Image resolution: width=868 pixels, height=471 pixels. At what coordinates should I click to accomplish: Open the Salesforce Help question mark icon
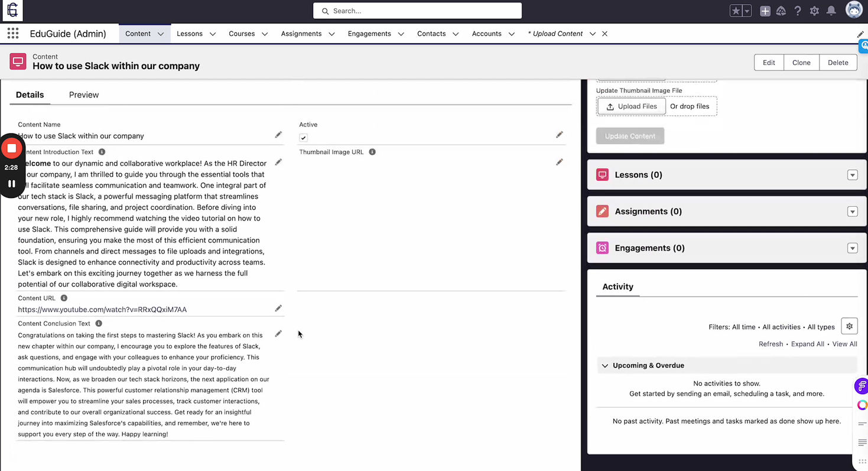point(798,11)
